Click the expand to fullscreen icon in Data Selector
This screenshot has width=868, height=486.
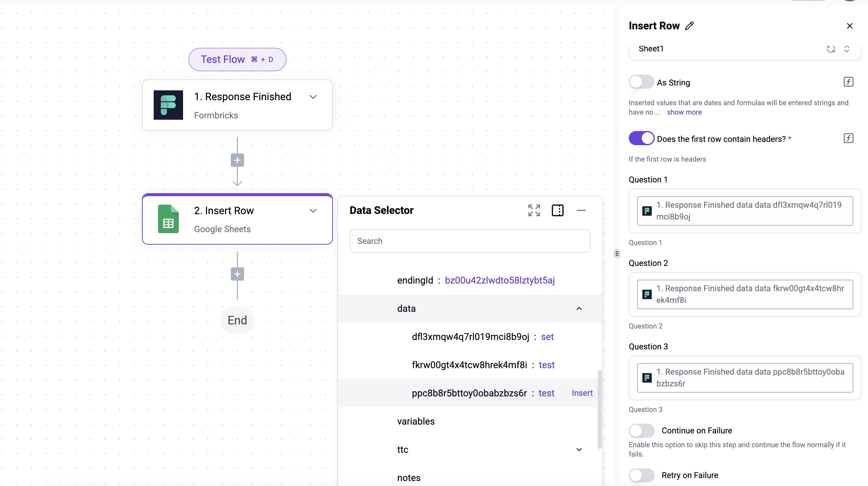534,210
